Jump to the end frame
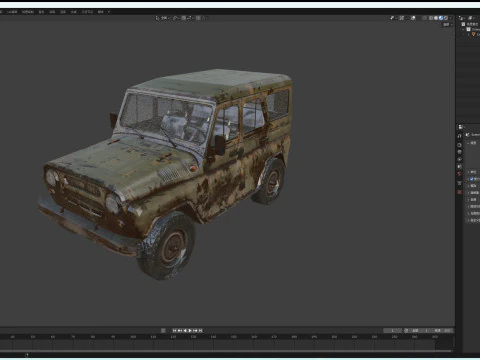This screenshot has height=360, width=480. tap(201, 331)
